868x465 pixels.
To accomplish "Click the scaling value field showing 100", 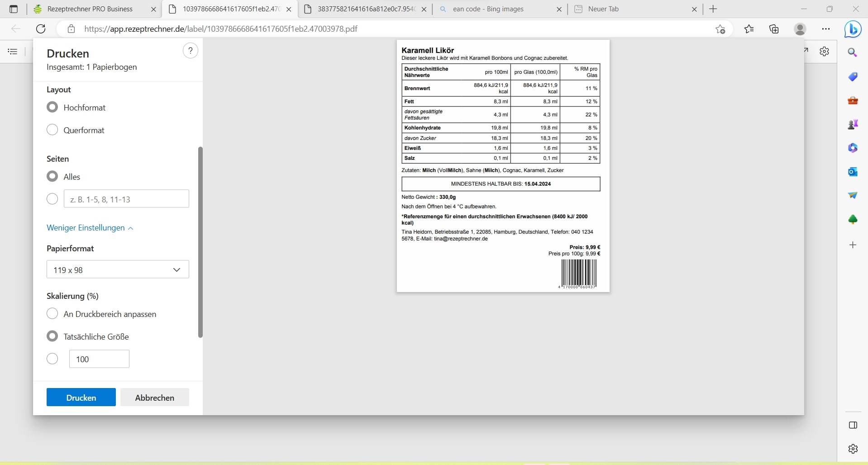I will (x=99, y=359).
